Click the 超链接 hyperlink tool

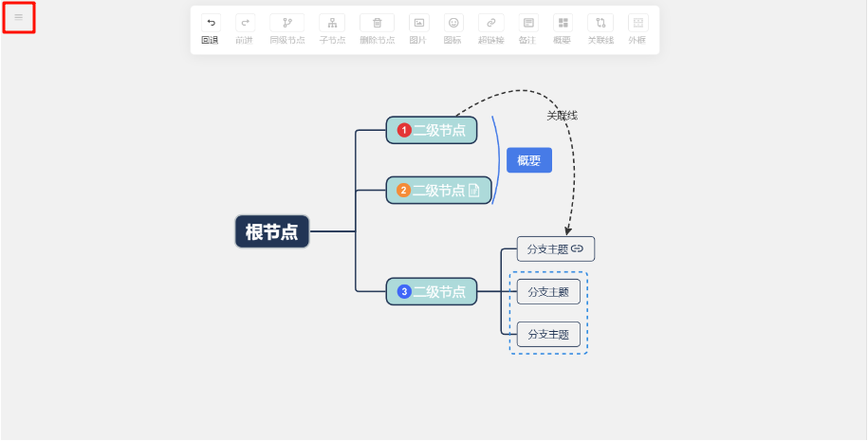pyautogui.click(x=490, y=24)
